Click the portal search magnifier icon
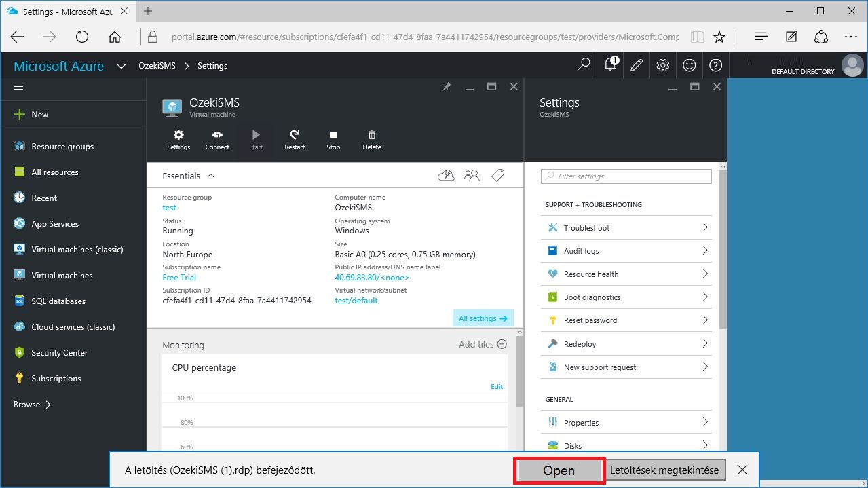Screen dimensions: 868x488 tap(583, 65)
